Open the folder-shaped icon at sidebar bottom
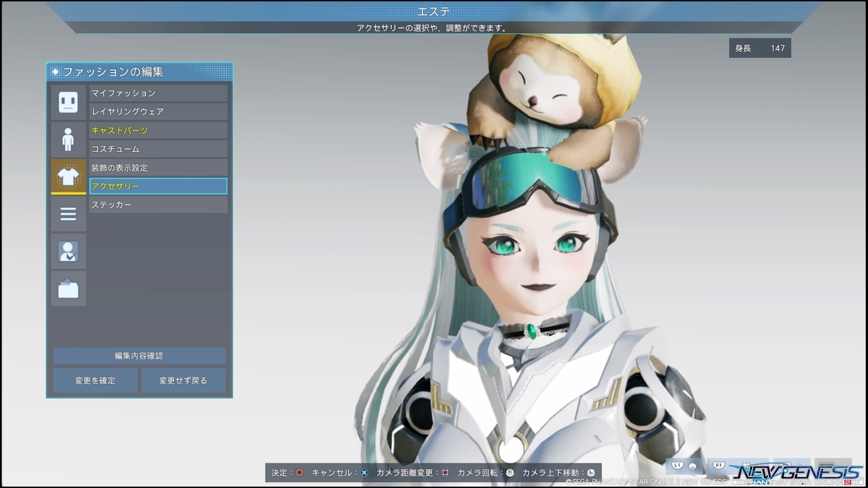The width and height of the screenshot is (868, 488). 68,288
